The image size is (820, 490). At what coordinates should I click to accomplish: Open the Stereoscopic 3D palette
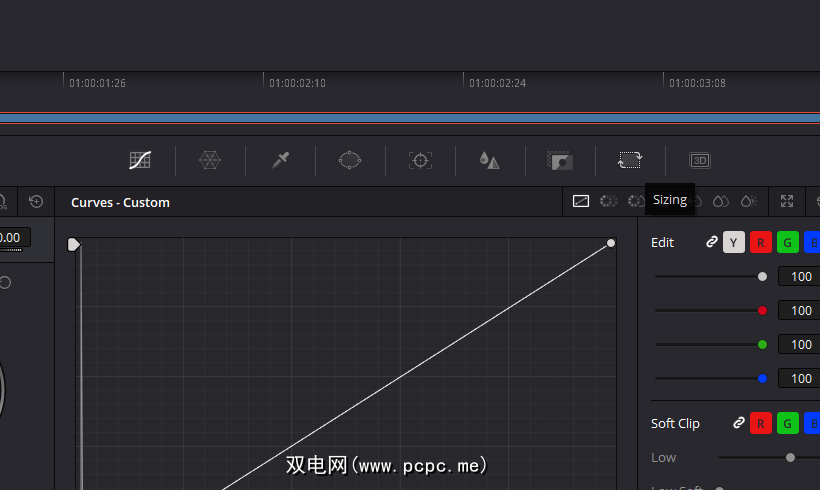(x=700, y=160)
